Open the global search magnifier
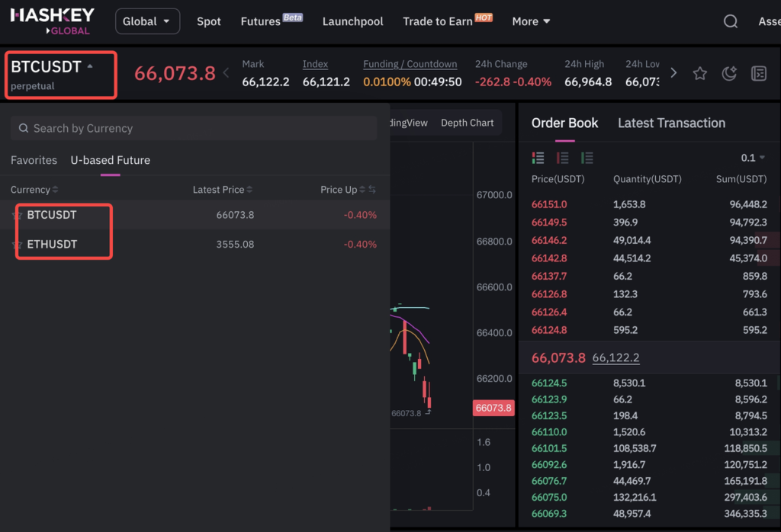Viewport: 781px width, 532px height. coord(730,21)
